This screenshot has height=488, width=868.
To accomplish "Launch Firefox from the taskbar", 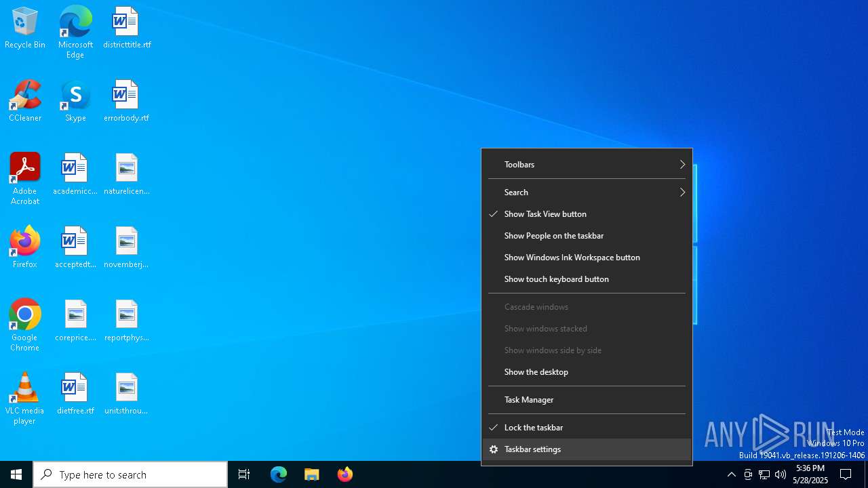I will pos(345,474).
